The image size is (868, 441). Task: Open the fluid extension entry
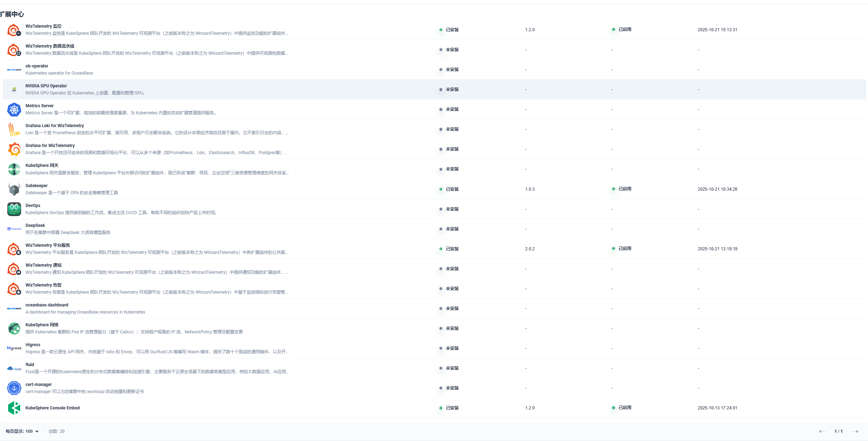tap(30, 365)
